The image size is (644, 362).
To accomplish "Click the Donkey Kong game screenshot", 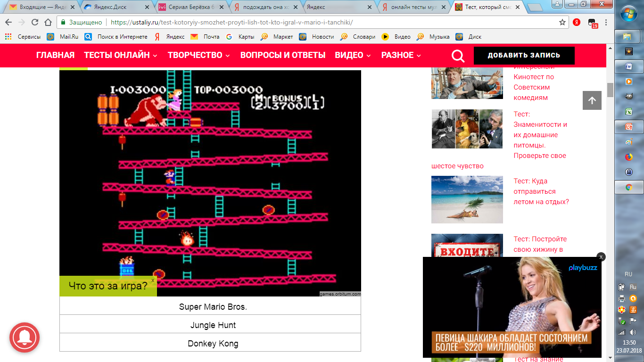I will point(210,183).
